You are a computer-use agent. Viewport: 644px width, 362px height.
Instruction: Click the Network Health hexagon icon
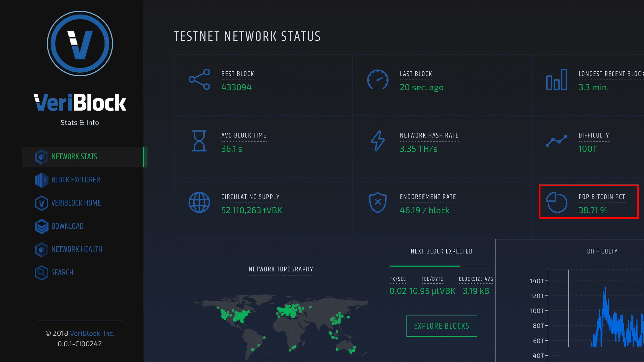(x=41, y=249)
